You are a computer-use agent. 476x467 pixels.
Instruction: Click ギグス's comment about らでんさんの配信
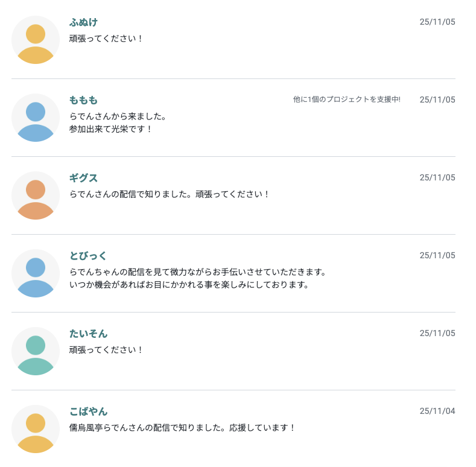point(169,194)
